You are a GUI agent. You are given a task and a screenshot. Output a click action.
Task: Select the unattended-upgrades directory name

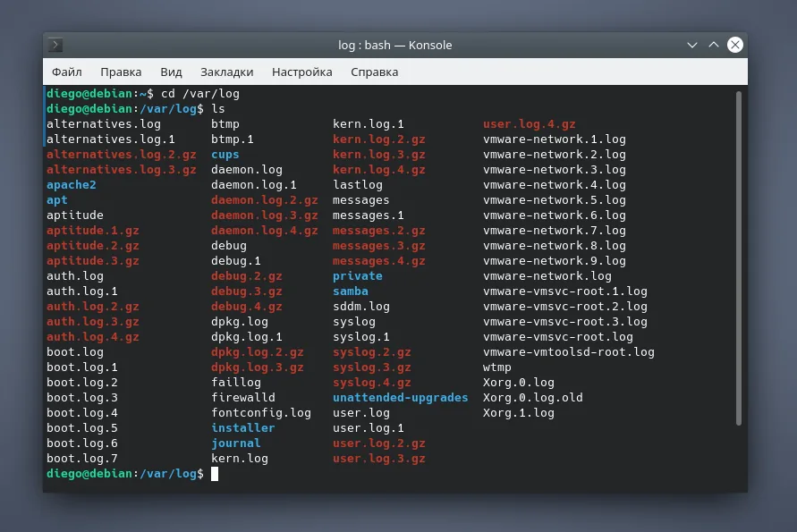[400, 397]
